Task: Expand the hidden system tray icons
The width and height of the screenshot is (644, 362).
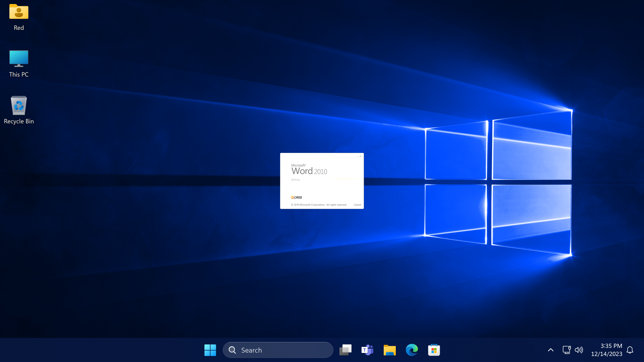Action: click(x=551, y=350)
